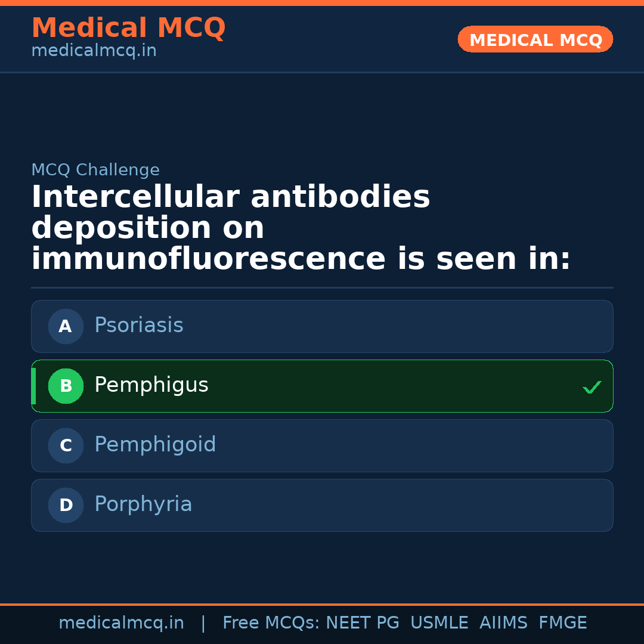The height and width of the screenshot is (644, 644).
Task: Click the letter C circle icon
Action: pos(66,445)
